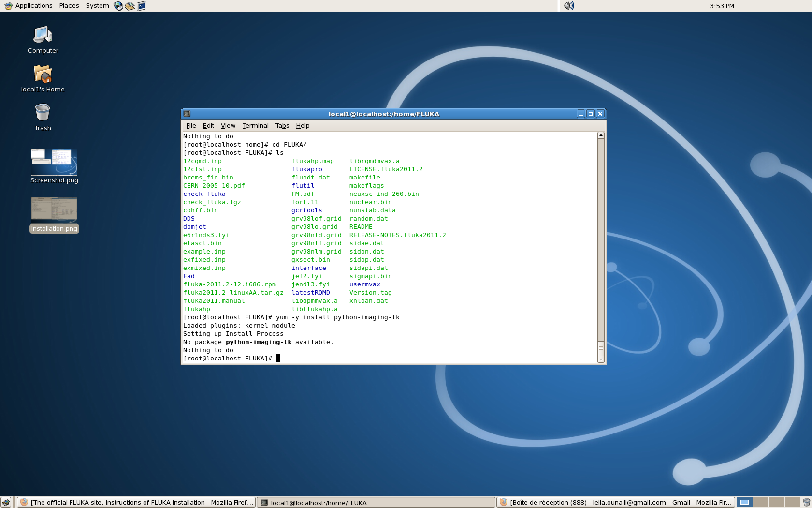Image resolution: width=812 pixels, height=508 pixels.
Task: Open the Applications menu
Action: 29,6
